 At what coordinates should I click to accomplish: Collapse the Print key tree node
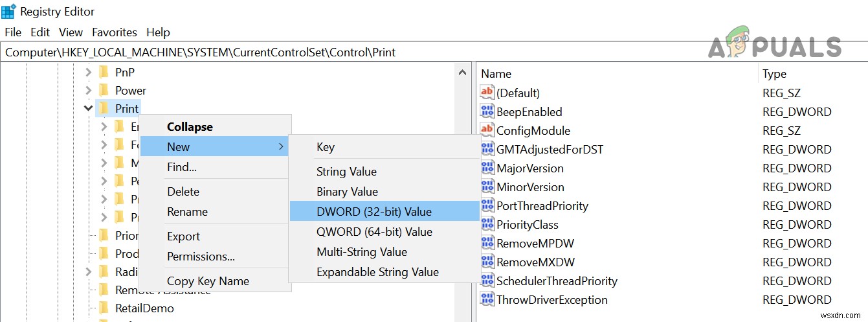pos(89,108)
